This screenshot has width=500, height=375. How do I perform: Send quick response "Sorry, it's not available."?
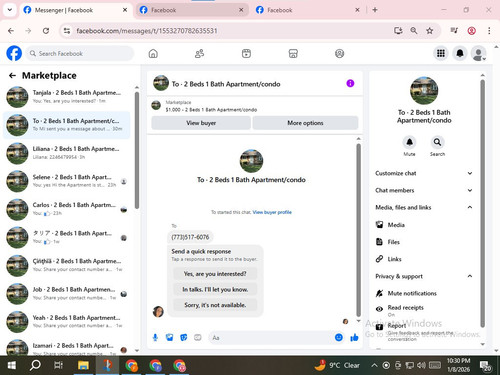point(215,305)
